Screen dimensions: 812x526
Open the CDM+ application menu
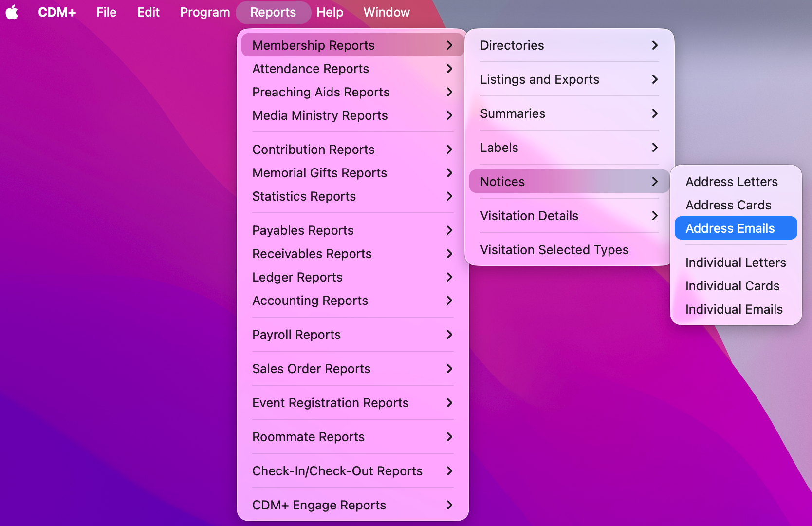click(x=57, y=12)
